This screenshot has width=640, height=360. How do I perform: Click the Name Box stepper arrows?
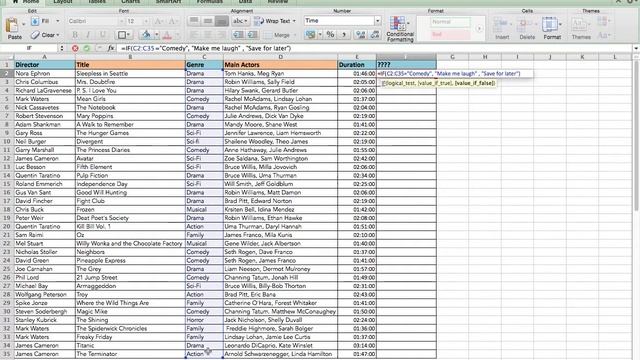[62, 48]
